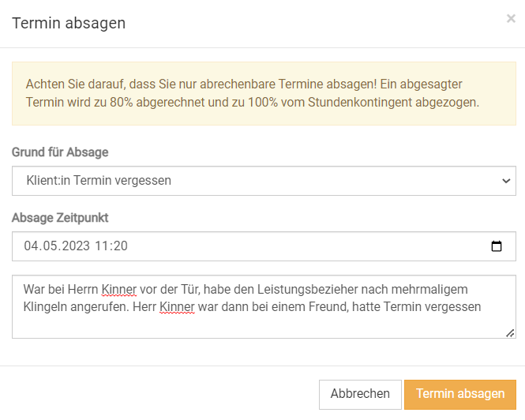Place cursor after 'Termin vergessen' in the textarea
Viewport: 525px width, 420px height.
[x=483, y=306]
